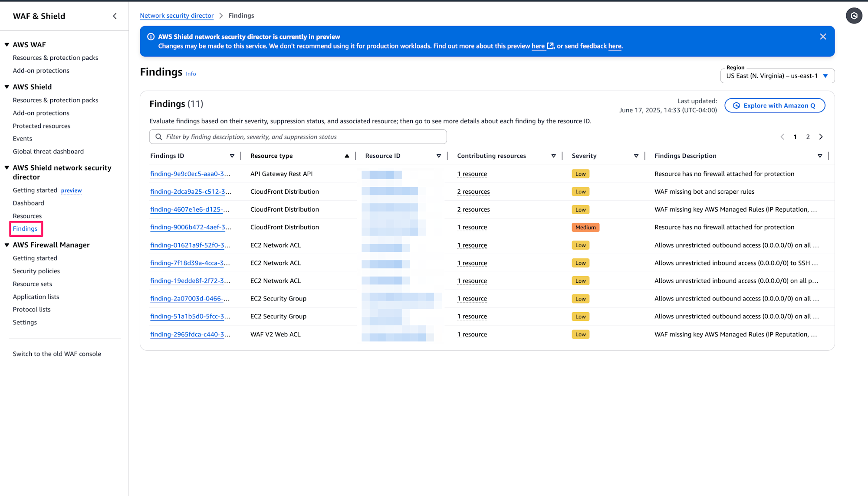Open Security policies in sidebar

(x=36, y=271)
